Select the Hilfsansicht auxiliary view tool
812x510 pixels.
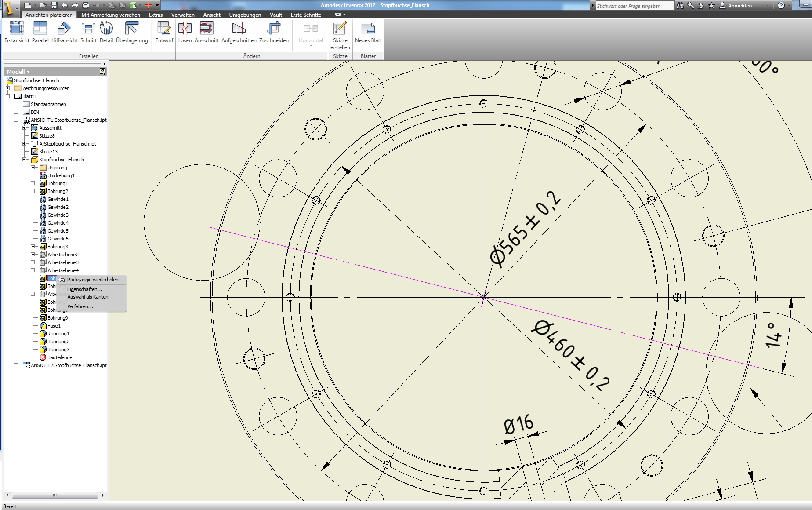[x=65, y=32]
